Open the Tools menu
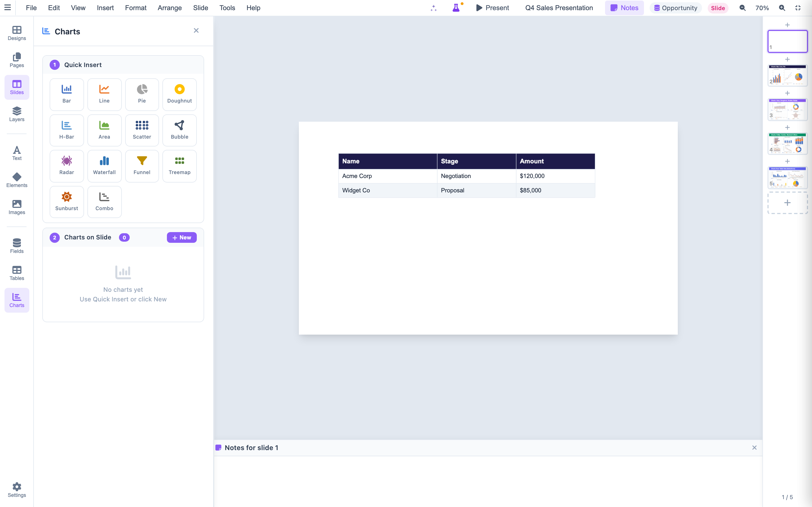 tap(227, 8)
